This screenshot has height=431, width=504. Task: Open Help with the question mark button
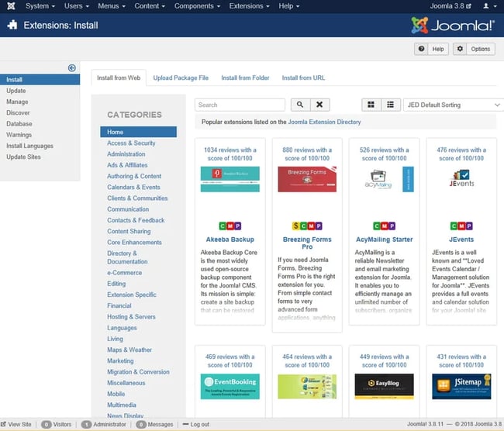click(431, 49)
